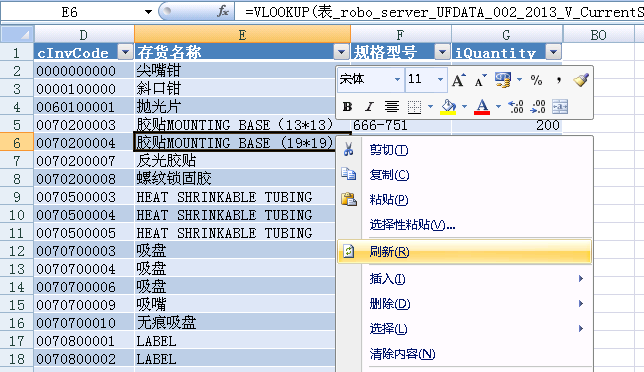644x372 pixels.
Task: Toggle bold formatting in mini toolbar
Action: point(347,107)
